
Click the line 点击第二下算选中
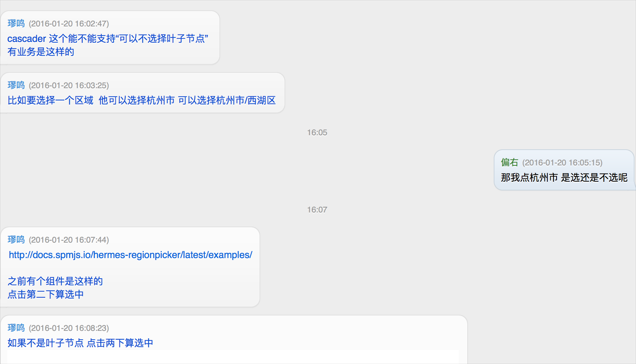click(46, 295)
